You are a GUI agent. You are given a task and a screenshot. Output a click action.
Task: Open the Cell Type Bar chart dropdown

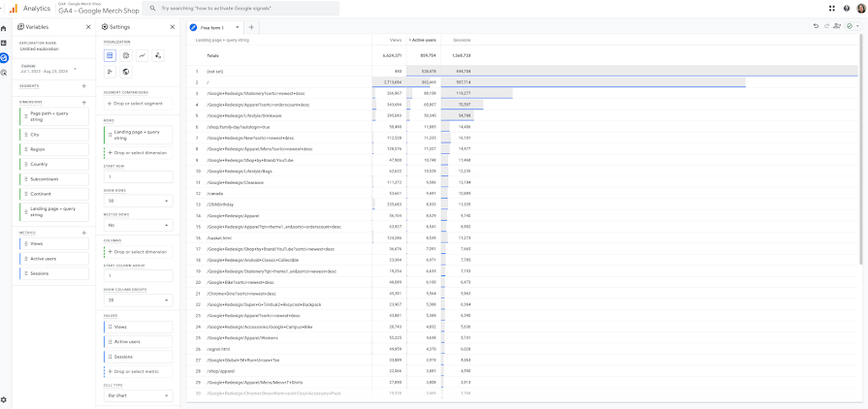138,395
